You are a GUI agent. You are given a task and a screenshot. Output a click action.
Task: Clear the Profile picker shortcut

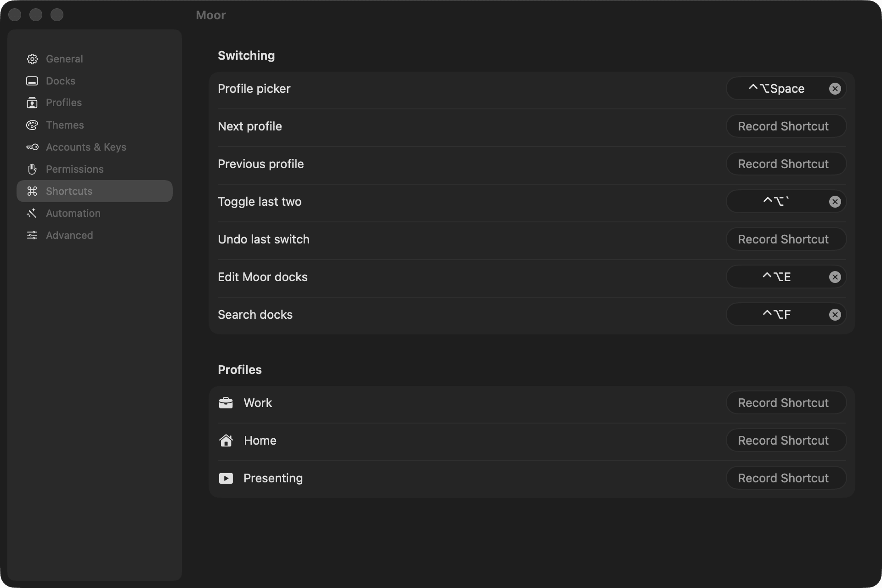(835, 89)
